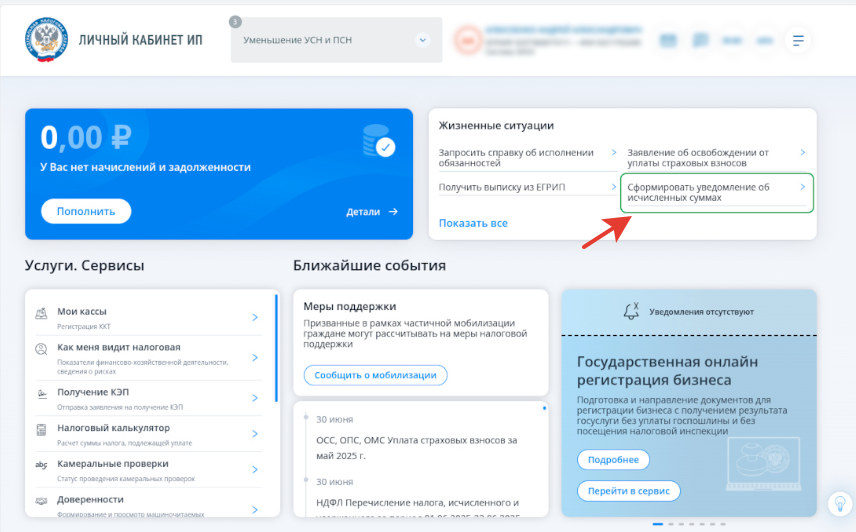Click the Мои кассы cash register icon
856x532 pixels.
[41, 313]
